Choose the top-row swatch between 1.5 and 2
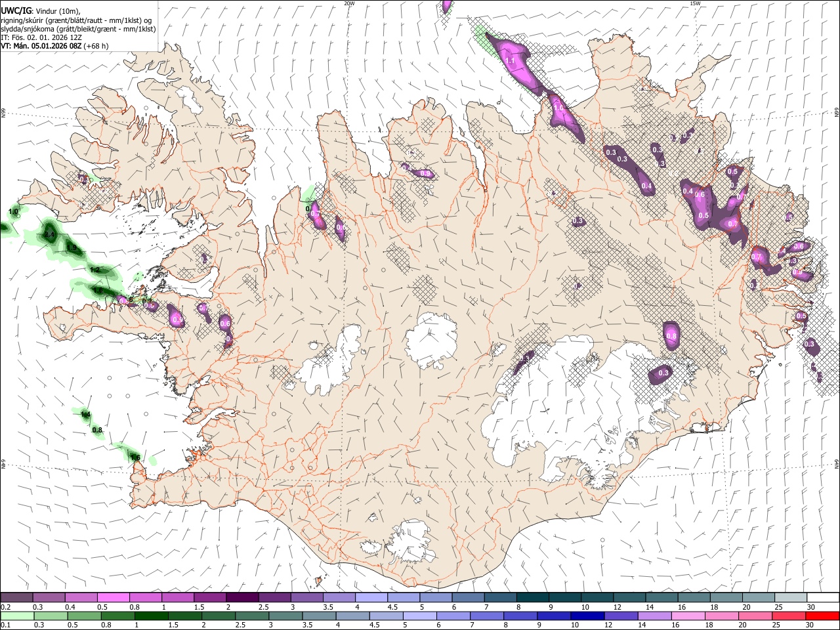 (209, 597)
